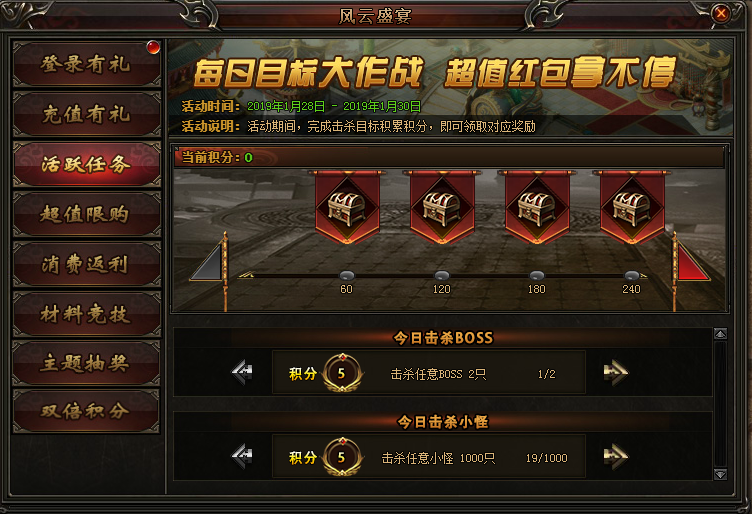The width and height of the screenshot is (752, 514).
Task: Click the task list scrollbar down arrow
Action: (x=720, y=474)
